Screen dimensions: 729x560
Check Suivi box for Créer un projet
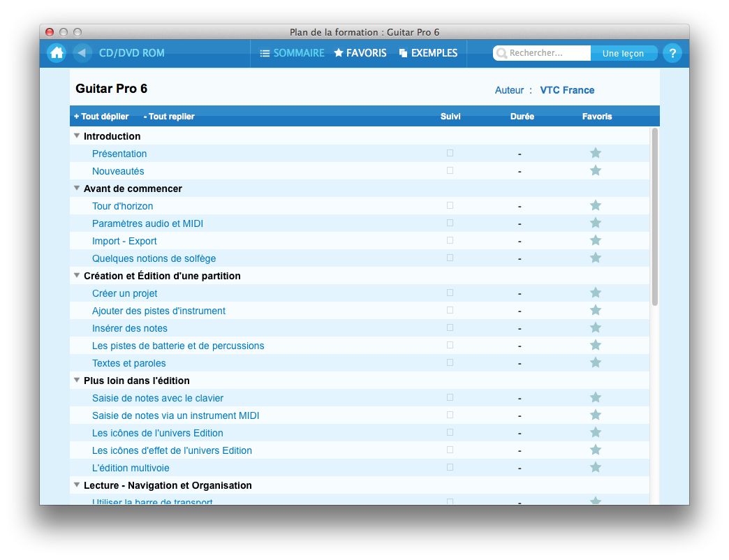(450, 293)
